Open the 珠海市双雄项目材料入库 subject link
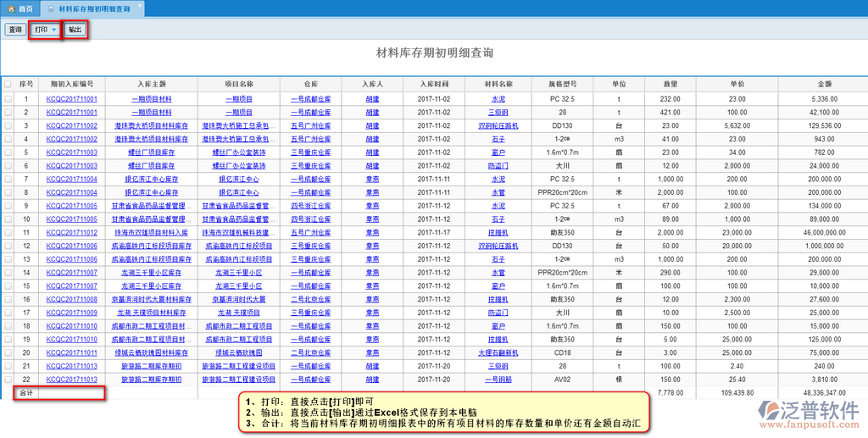Screen dimensions: 868x438 153,232
